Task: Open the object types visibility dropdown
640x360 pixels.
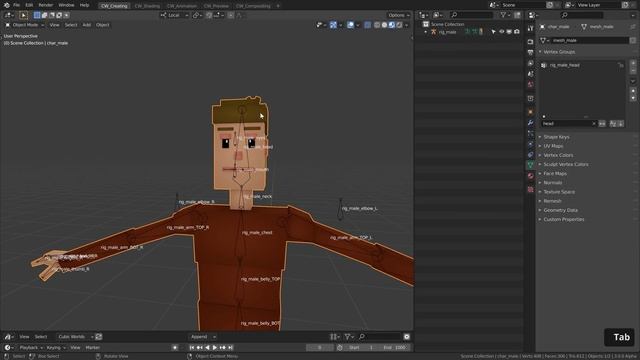Action: (321, 25)
